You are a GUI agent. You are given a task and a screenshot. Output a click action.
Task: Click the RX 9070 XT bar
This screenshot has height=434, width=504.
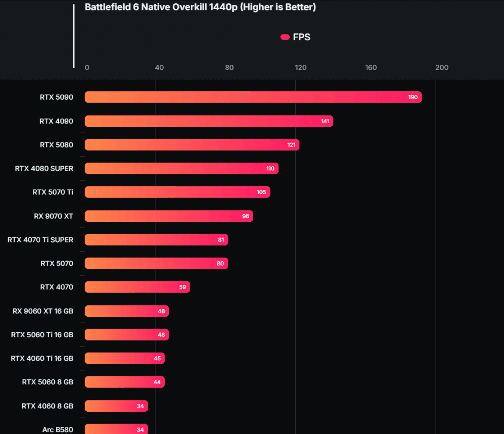(169, 216)
